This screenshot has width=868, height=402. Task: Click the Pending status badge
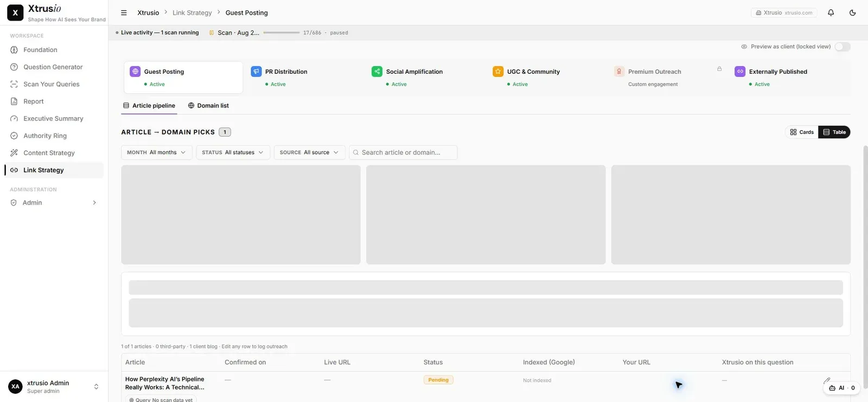click(x=438, y=380)
